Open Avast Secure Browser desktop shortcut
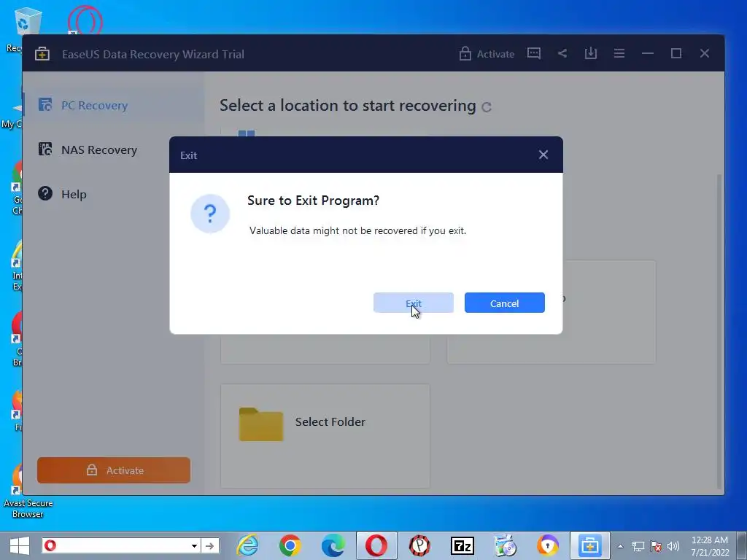The image size is (747, 560). click(x=28, y=491)
